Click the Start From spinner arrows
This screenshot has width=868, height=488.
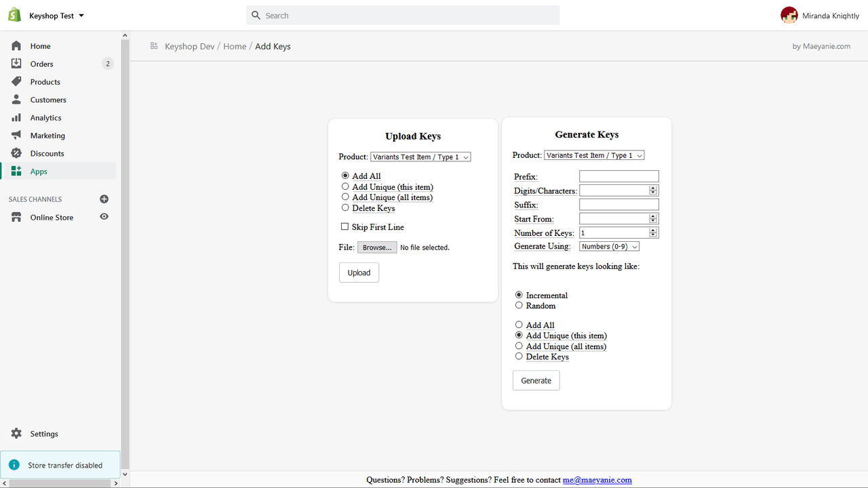tap(654, 219)
